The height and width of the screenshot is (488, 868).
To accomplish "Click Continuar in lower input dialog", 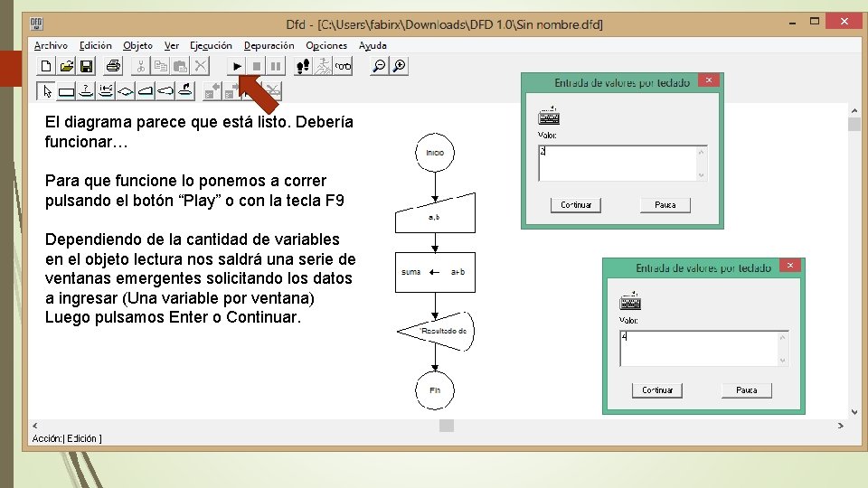I will (x=657, y=390).
